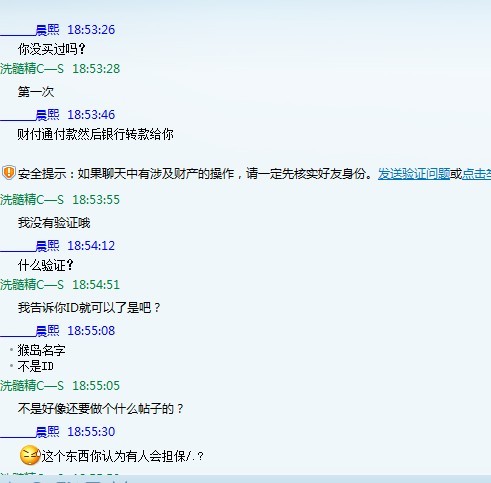Click the message 我告诉你ID就可以了是吧?
Viewport: 491px width, 483px height.
(89, 307)
